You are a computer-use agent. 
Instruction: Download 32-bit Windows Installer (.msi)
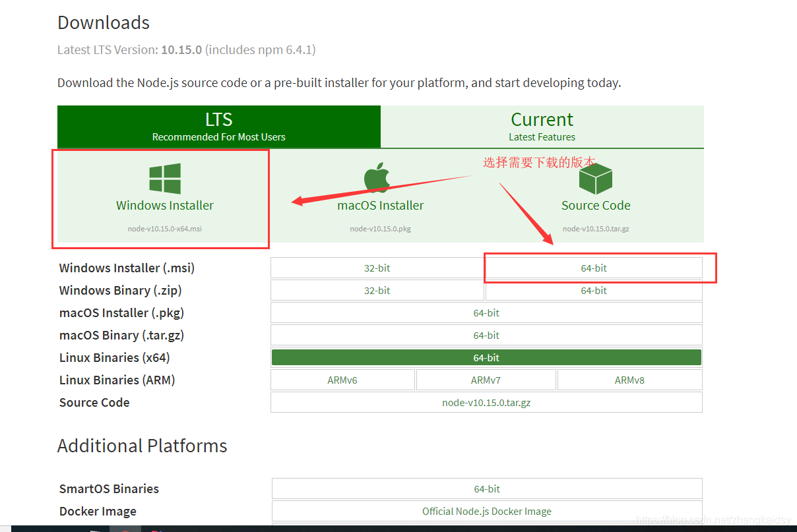tap(377, 268)
